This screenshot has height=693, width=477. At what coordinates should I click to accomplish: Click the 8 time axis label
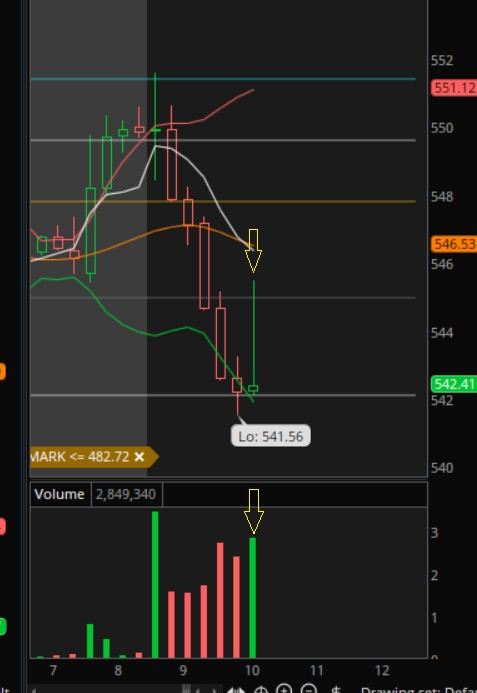pyautogui.click(x=118, y=670)
